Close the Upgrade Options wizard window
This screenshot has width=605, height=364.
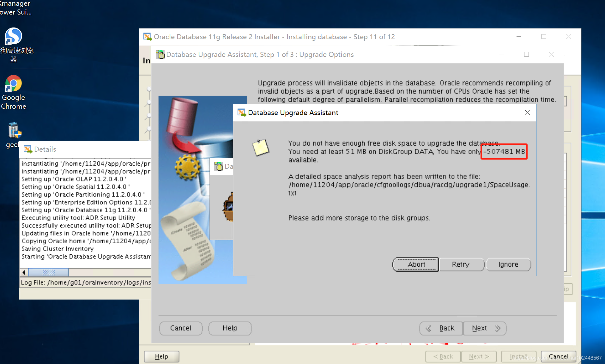coord(551,54)
